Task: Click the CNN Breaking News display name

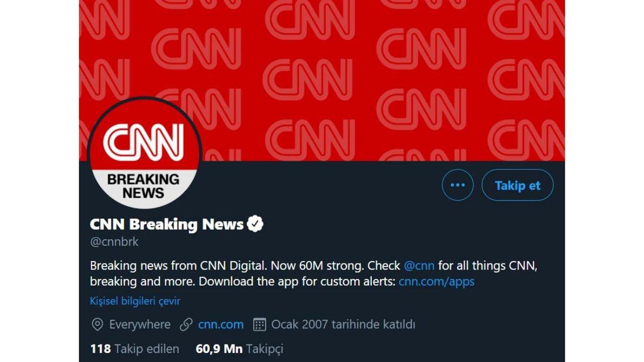Action: [x=165, y=224]
